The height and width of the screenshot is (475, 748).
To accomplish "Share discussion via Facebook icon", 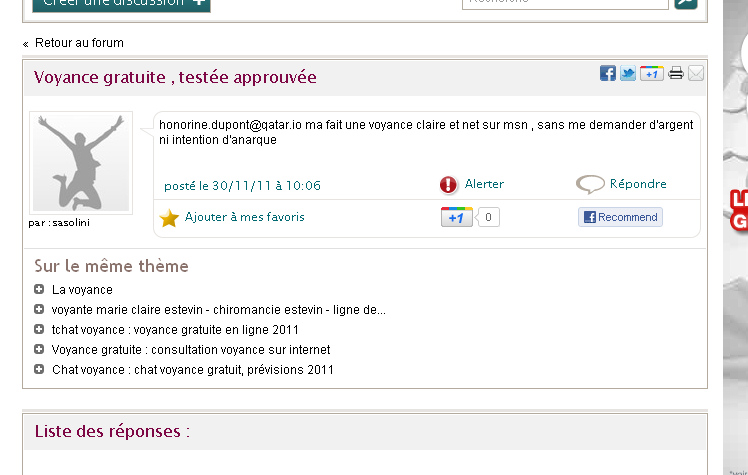I will pos(607,73).
